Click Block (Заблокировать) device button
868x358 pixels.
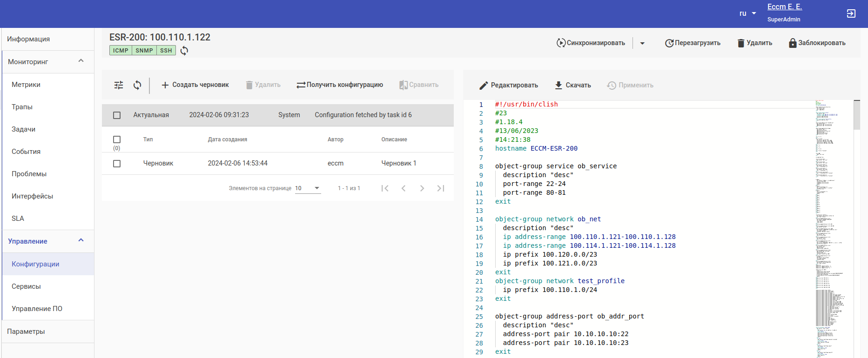coord(817,43)
